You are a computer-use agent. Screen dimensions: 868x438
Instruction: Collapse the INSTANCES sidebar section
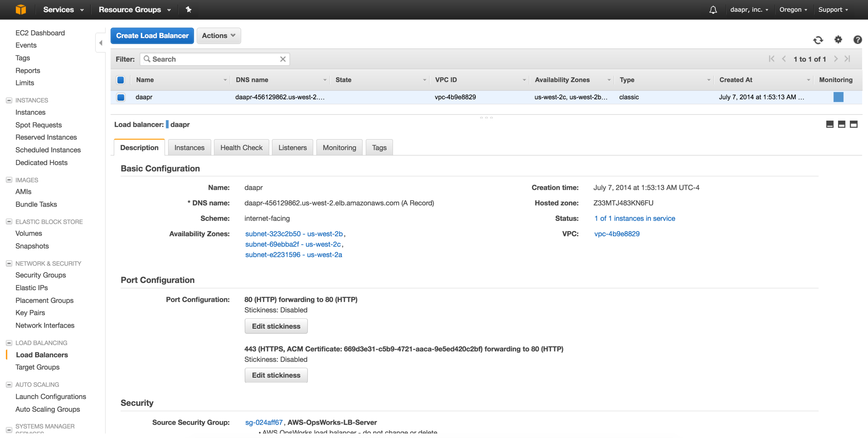click(x=9, y=100)
